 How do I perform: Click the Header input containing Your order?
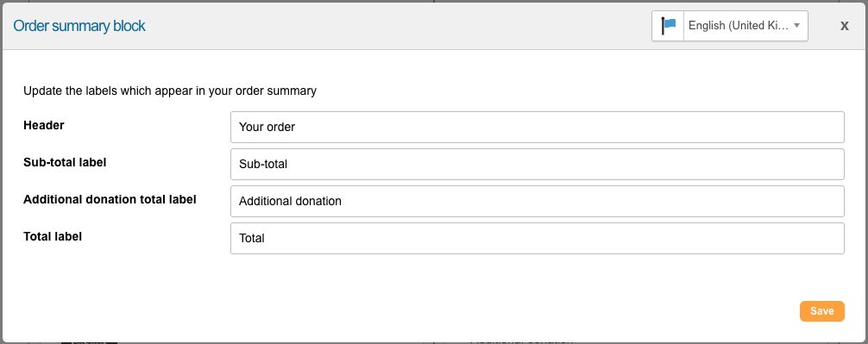[537, 128]
